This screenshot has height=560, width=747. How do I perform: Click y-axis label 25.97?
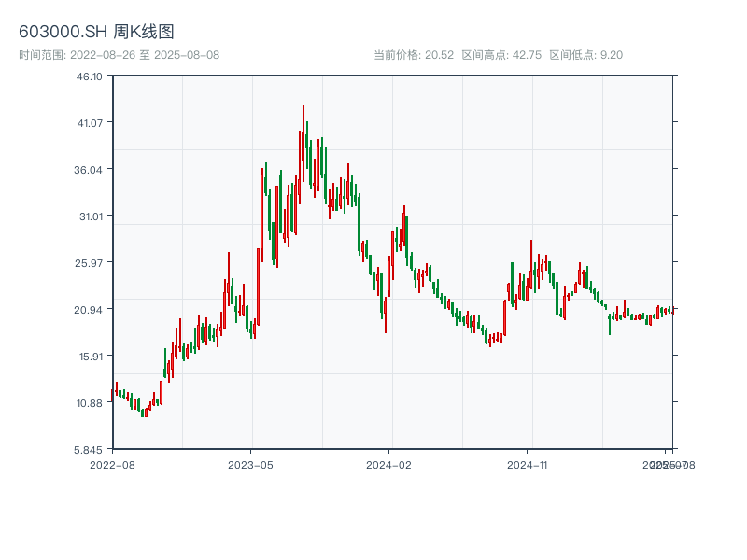(89, 263)
